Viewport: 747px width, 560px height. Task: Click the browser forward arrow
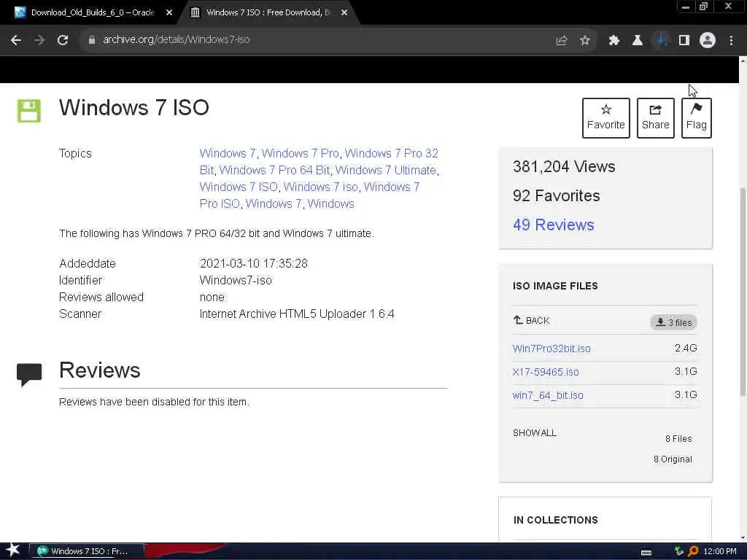(x=39, y=40)
